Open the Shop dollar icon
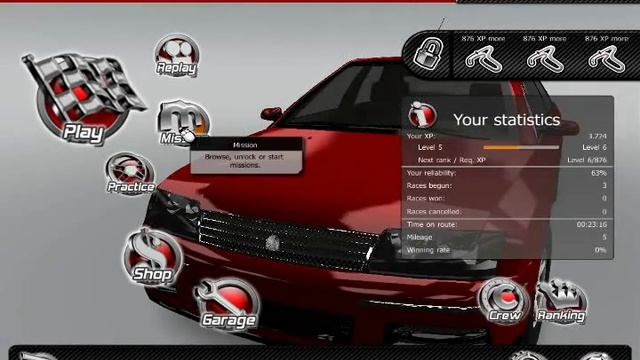The image size is (640, 360). (x=152, y=257)
